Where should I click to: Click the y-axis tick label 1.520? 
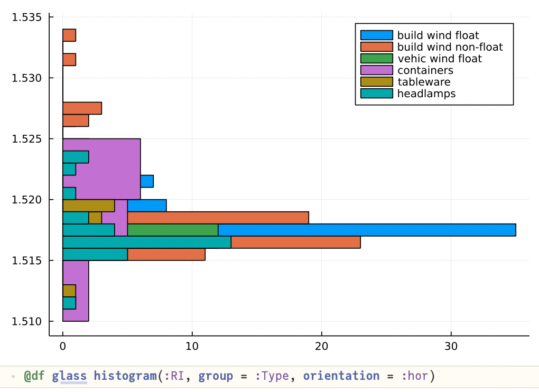[27, 200]
